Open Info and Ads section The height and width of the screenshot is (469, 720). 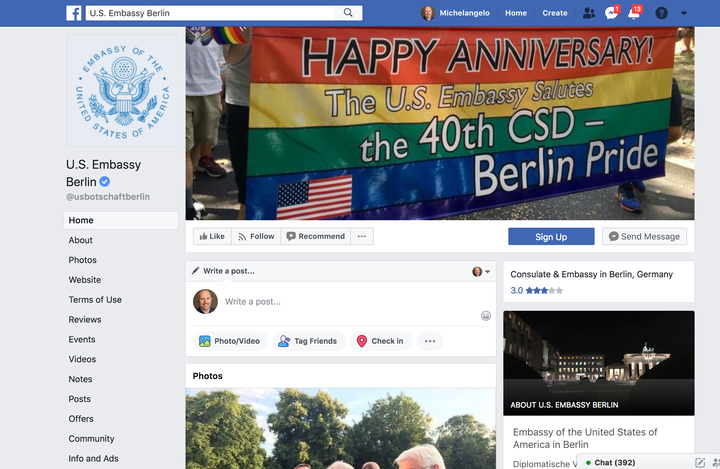point(93,458)
